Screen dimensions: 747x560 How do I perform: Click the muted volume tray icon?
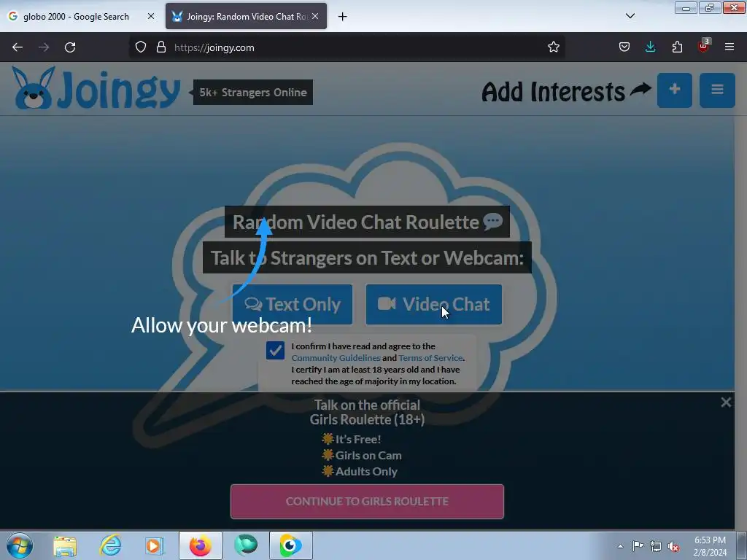pos(673,546)
